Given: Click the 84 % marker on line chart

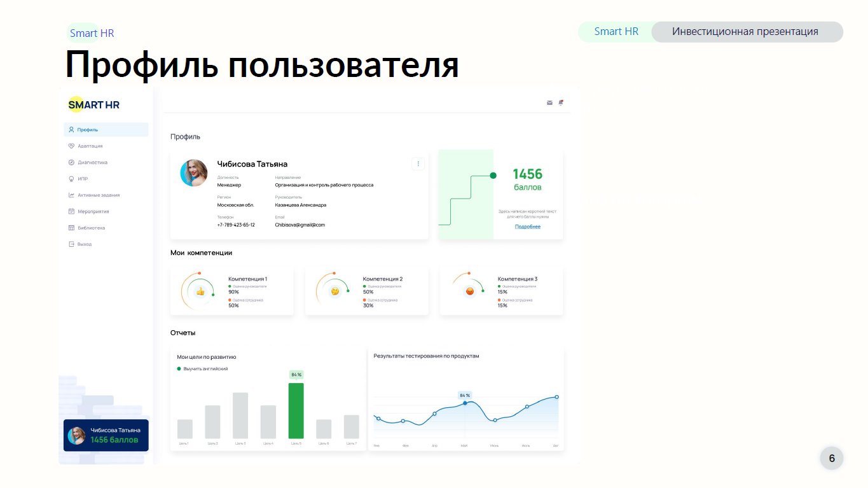Looking at the screenshot, I should click(x=465, y=403).
